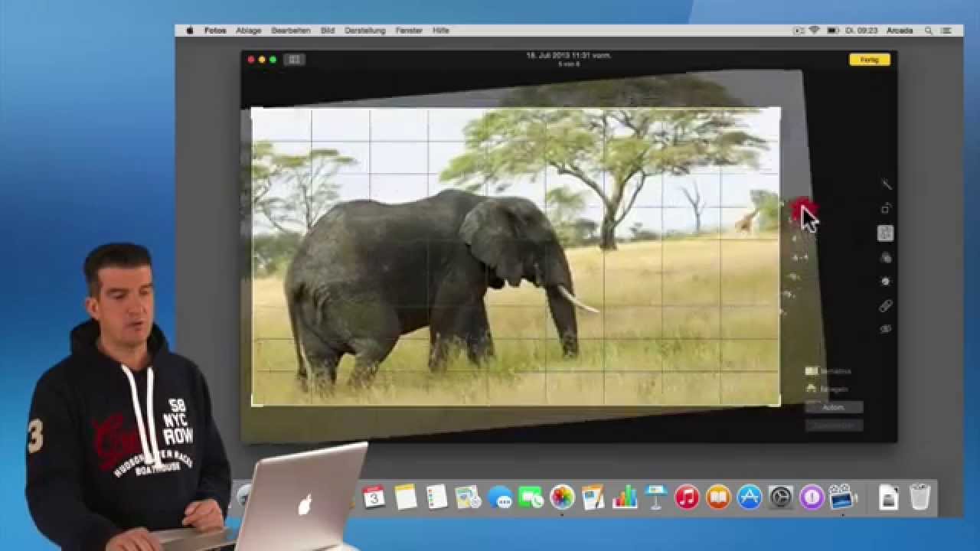
Task: Open Messages from the Dock
Action: [x=500, y=497]
